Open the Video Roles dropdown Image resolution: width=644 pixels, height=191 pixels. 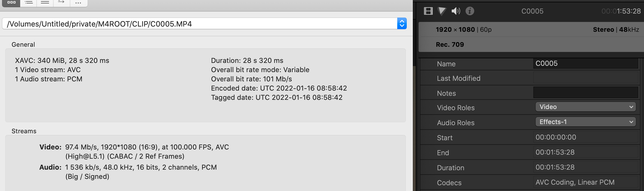(585, 107)
